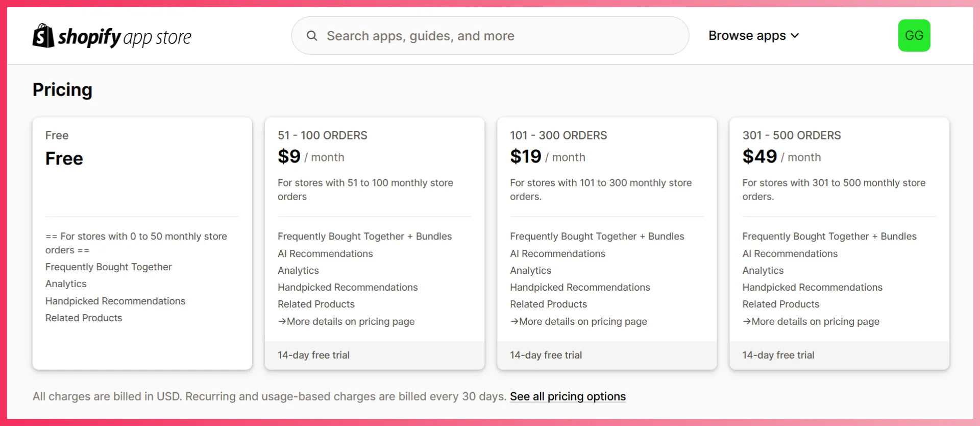Expand the Browse apps menu
This screenshot has height=426, width=980.
[747, 36]
